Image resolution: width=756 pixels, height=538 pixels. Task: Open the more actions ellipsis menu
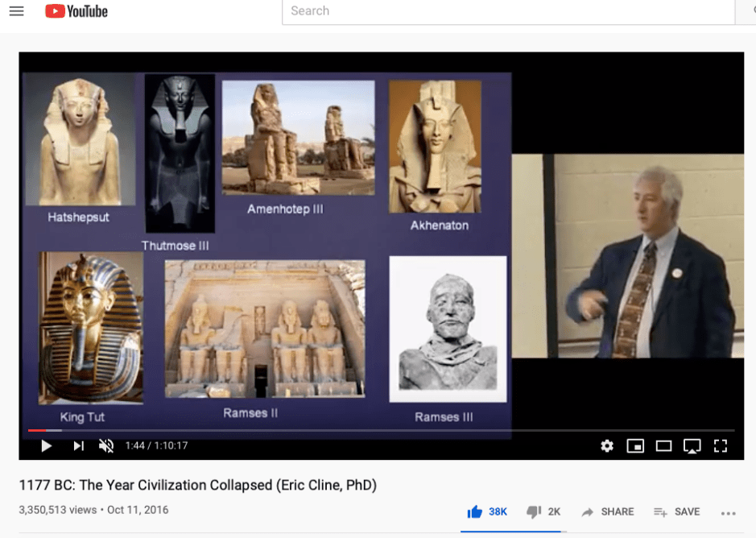pyautogui.click(x=729, y=512)
